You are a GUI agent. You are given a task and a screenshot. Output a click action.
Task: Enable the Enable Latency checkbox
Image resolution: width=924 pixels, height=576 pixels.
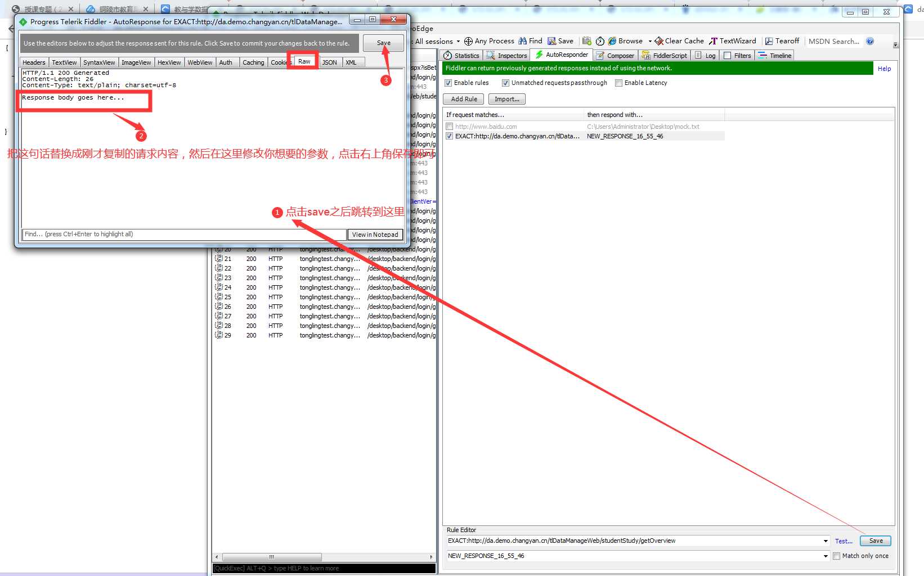tap(618, 83)
